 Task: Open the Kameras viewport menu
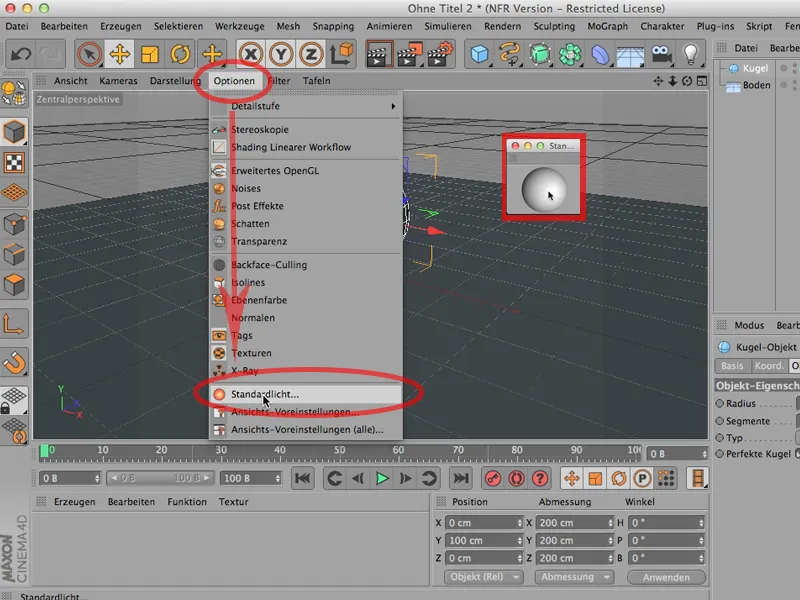point(118,81)
